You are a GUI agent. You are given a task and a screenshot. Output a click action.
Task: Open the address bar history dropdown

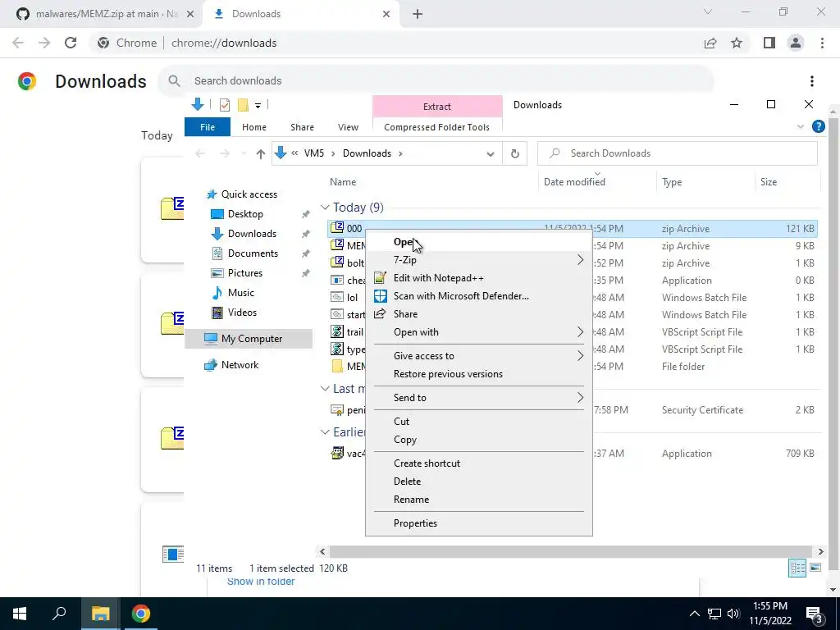tap(491, 153)
